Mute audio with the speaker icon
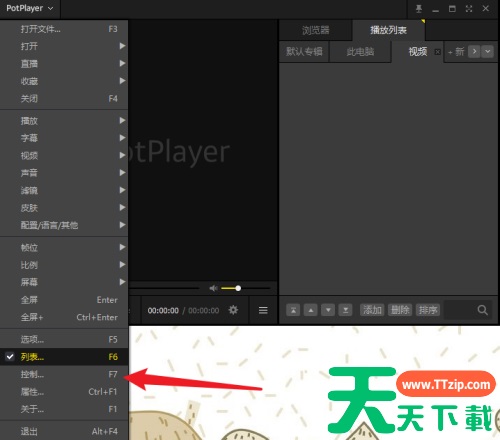The image size is (500, 440). click(213, 288)
